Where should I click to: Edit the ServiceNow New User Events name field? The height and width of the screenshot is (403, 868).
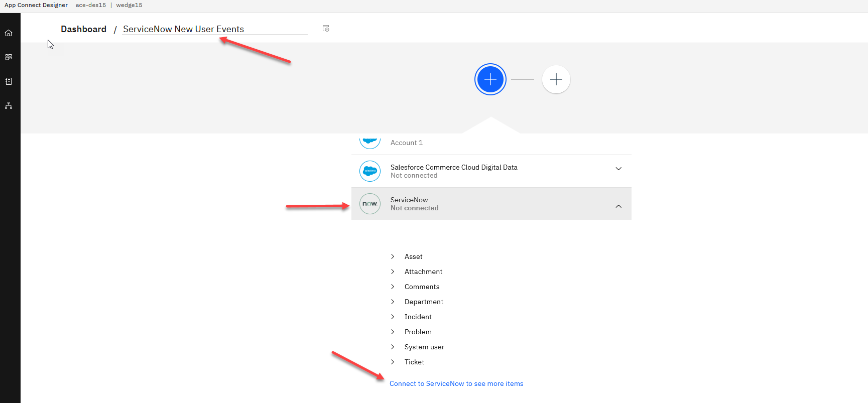[x=214, y=29]
